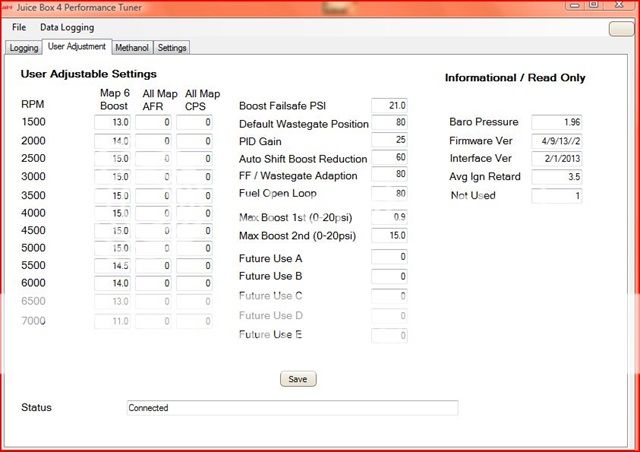
Task: Click the Auto Shift Boost Reduction field
Action: (x=389, y=158)
